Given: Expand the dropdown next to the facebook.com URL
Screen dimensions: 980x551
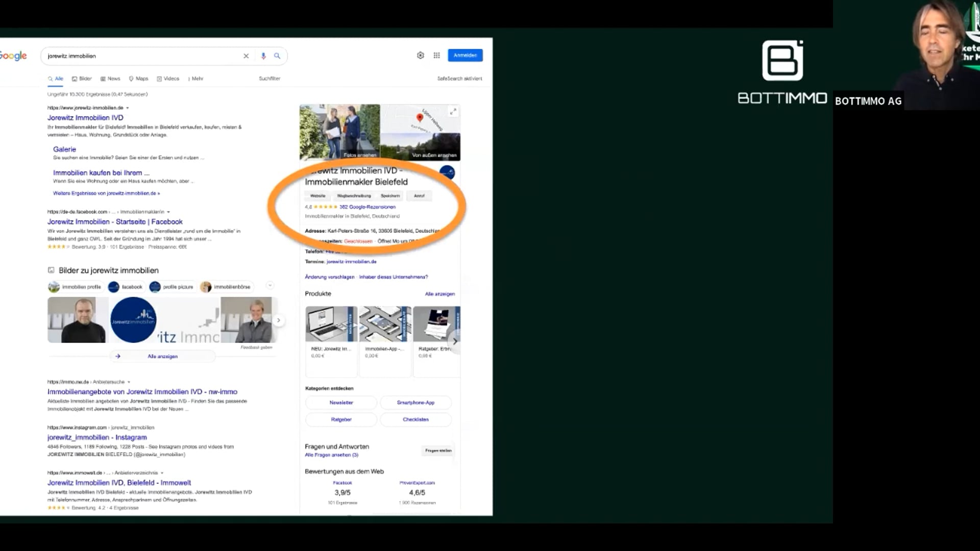Looking at the screenshot, I should [x=168, y=212].
